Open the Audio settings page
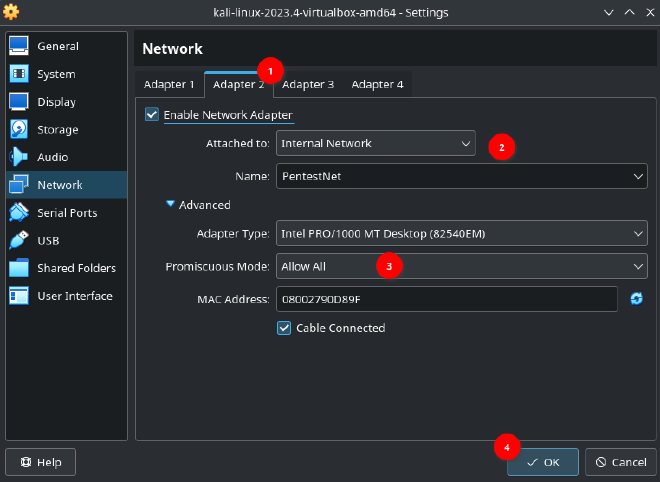The height and width of the screenshot is (482, 660). (67, 157)
